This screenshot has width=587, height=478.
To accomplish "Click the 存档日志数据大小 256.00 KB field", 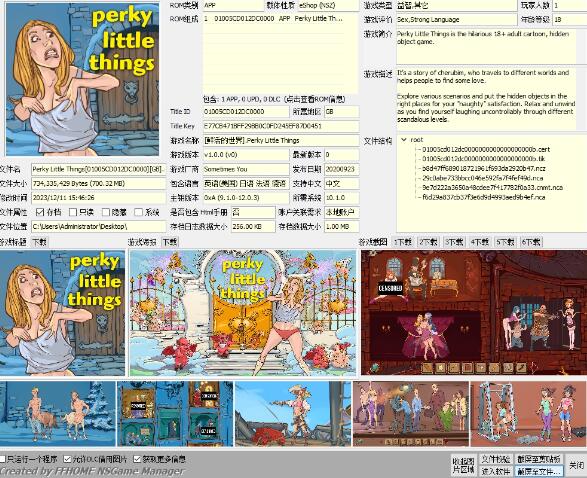I will point(253,226).
